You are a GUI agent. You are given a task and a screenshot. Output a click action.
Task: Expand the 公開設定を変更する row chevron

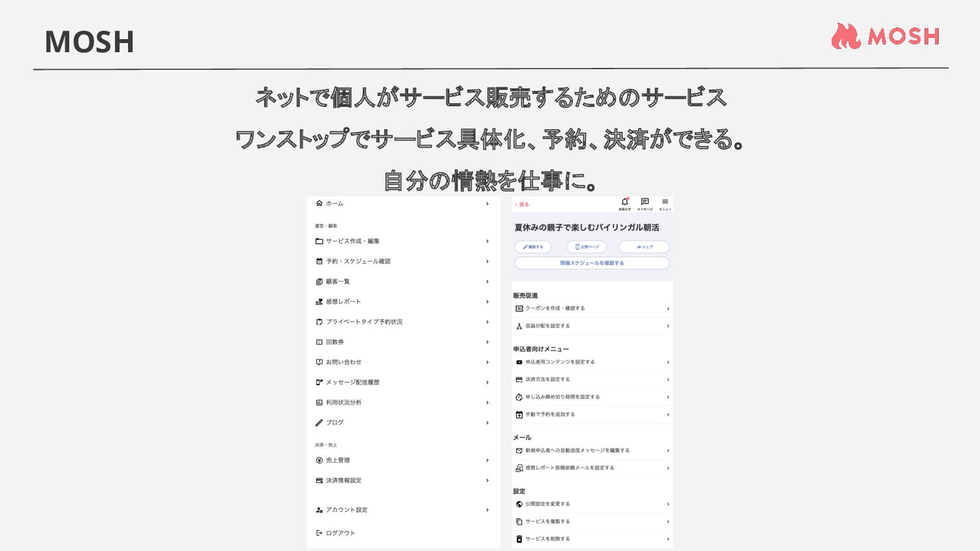(x=668, y=504)
